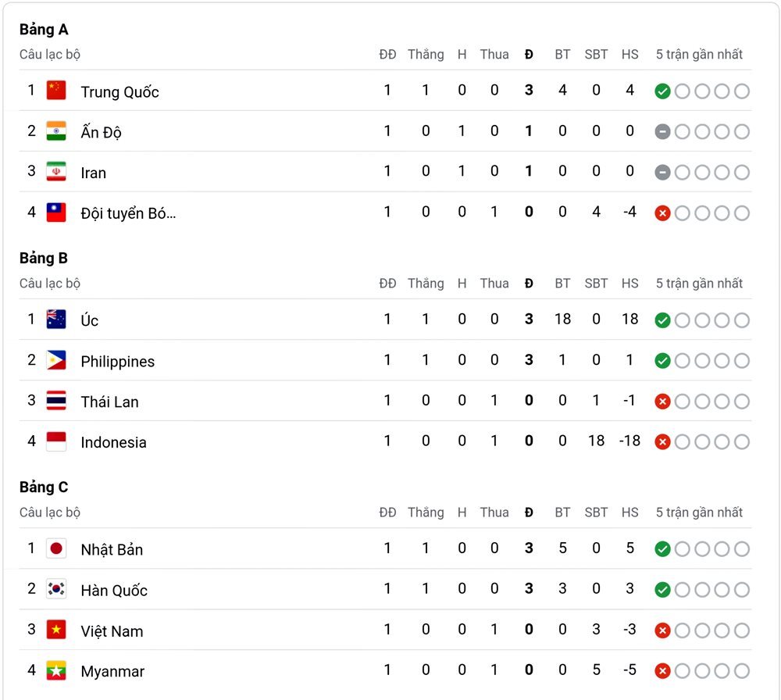This screenshot has width=781, height=700.
Task: Click the Vietnam flag icon
Action: [56, 630]
